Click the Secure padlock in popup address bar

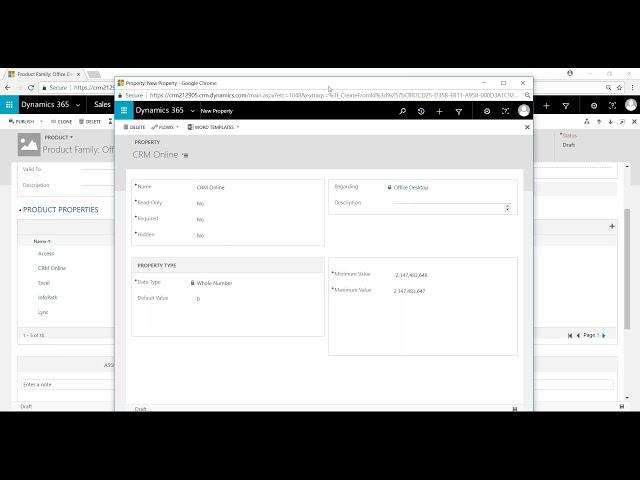[x=120, y=95]
